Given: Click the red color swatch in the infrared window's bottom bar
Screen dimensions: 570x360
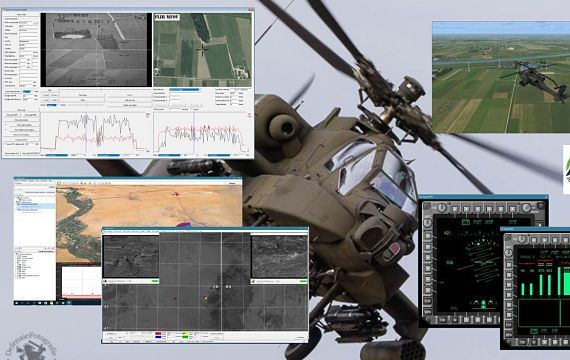Looking at the screenshot, I should [x=158, y=333].
